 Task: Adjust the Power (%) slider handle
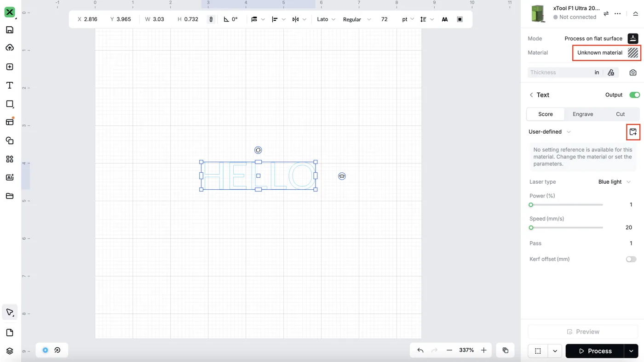[x=531, y=205]
